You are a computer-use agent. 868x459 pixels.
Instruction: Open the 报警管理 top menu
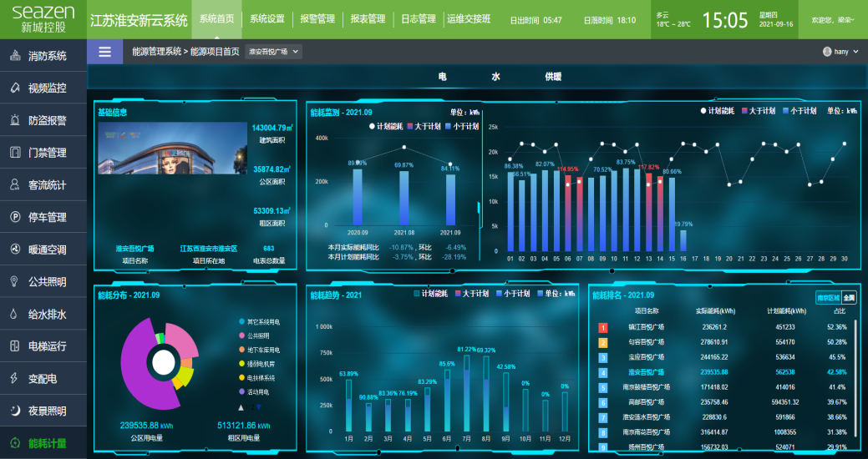(x=317, y=19)
